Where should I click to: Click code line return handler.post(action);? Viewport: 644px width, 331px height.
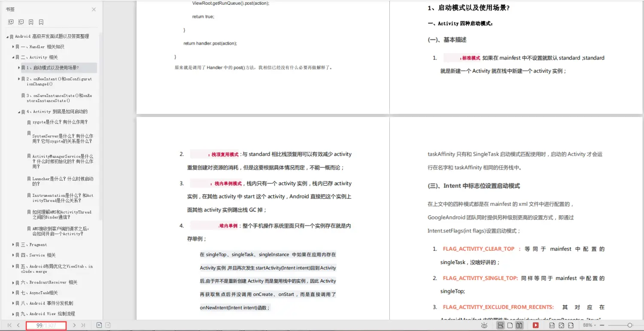[210, 43]
